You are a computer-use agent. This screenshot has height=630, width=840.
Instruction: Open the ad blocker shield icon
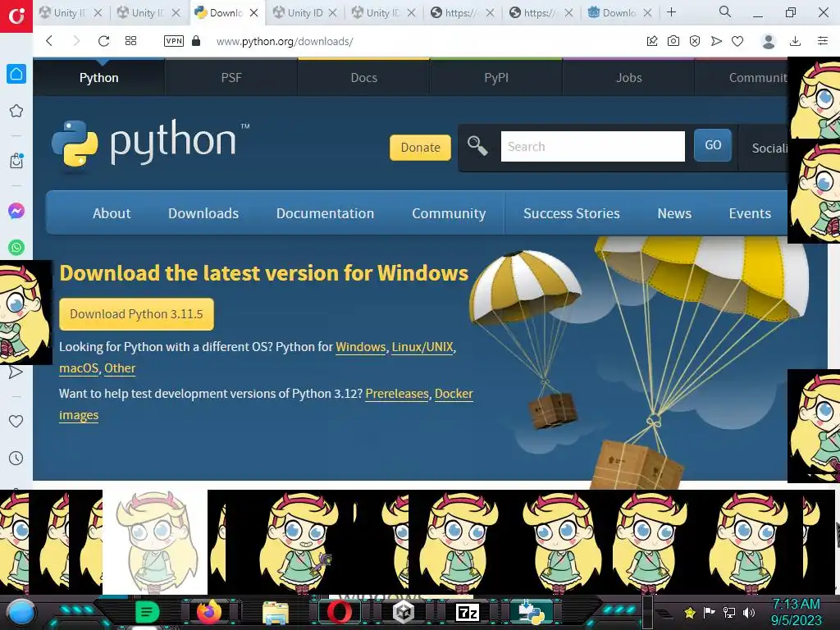(695, 41)
